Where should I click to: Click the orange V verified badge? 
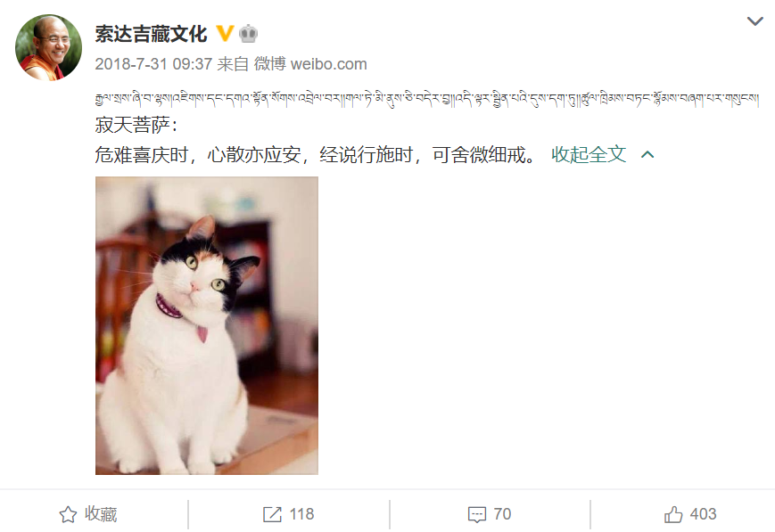(225, 34)
